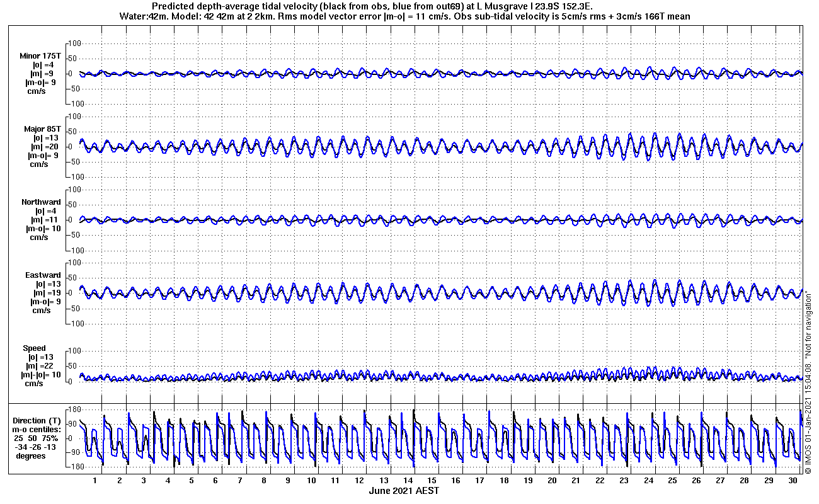Select the 'Major 85T' panel label
This screenshot has height=504, width=819.
click(x=42, y=129)
